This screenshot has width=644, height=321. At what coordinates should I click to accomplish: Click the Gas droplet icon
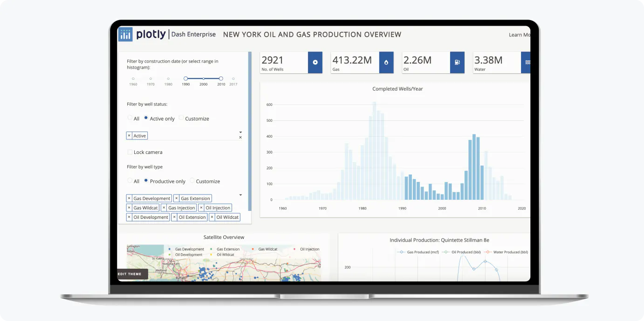coord(386,63)
